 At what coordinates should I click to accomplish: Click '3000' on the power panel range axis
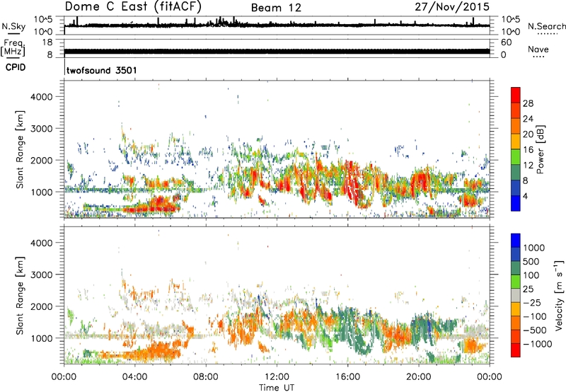tap(41, 129)
